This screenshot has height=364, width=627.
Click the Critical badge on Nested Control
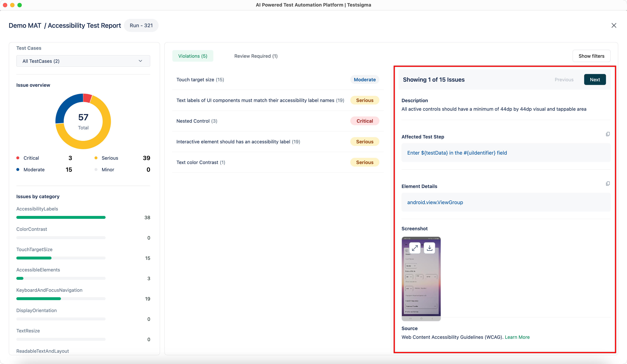click(x=364, y=121)
